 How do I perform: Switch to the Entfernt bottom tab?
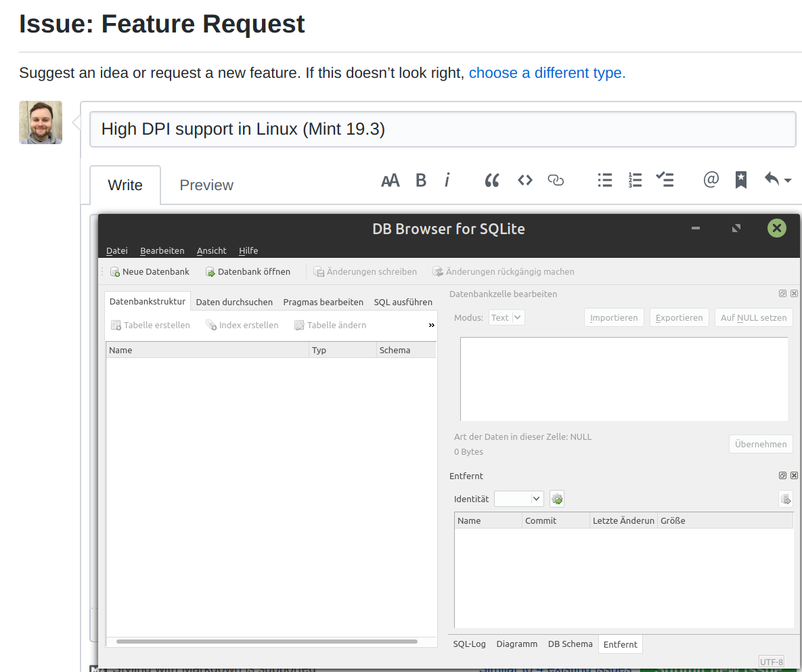[620, 644]
